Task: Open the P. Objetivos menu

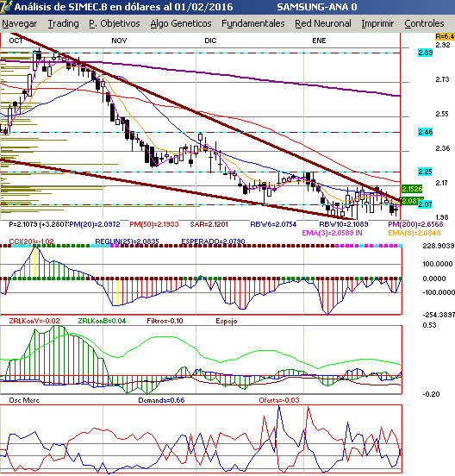Action: click(115, 23)
